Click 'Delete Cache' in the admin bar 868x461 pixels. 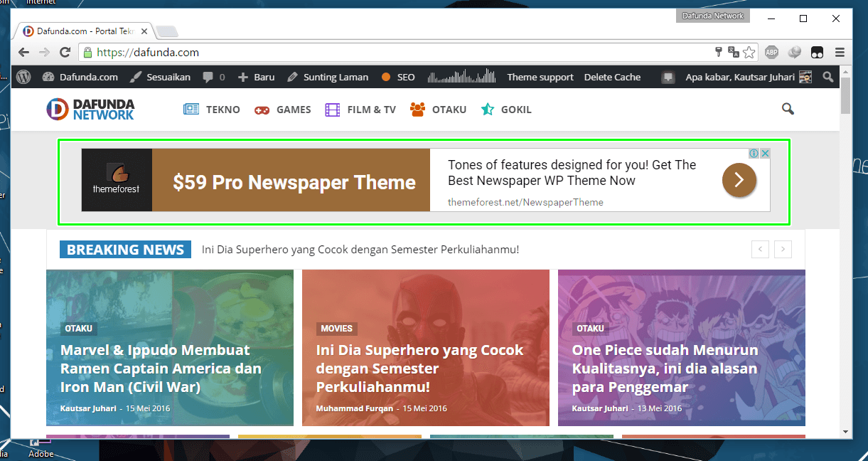point(612,77)
